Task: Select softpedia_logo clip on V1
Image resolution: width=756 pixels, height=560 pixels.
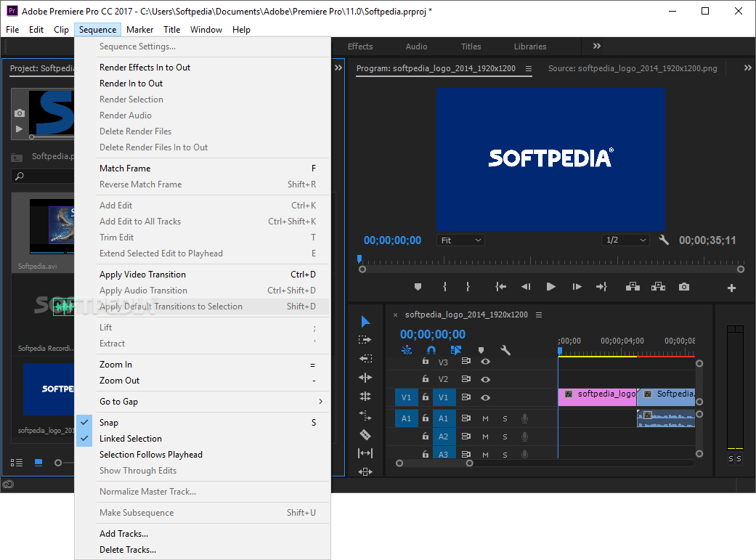Action: pos(598,397)
